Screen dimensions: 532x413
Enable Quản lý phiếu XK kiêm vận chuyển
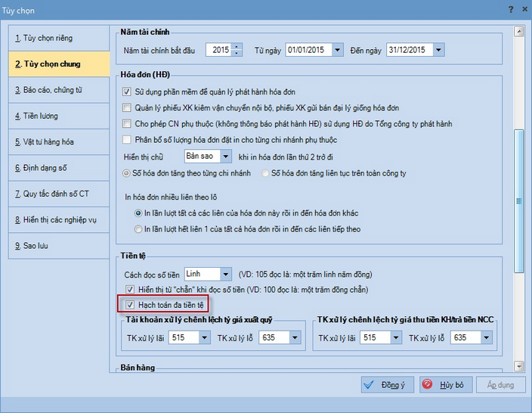pyautogui.click(x=127, y=107)
